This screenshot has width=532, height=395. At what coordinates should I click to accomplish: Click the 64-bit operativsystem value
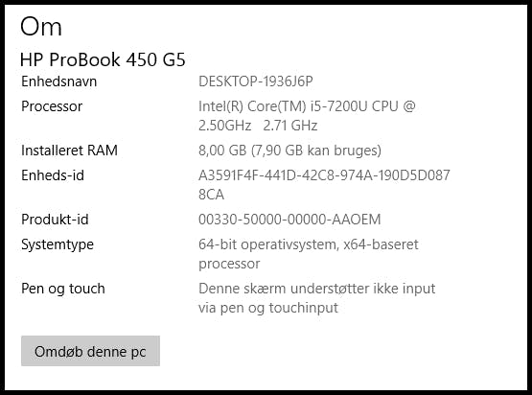tap(309, 254)
